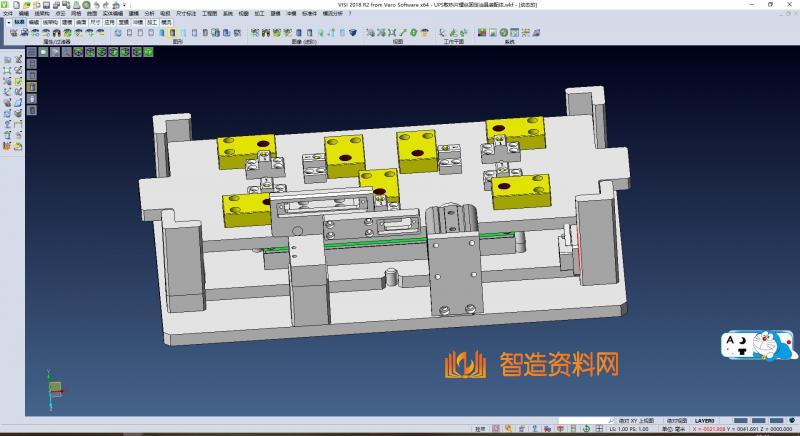Image resolution: width=800 pixels, height=436 pixels.
Task: Open the 分析 menu
Action: click(x=149, y=14)
